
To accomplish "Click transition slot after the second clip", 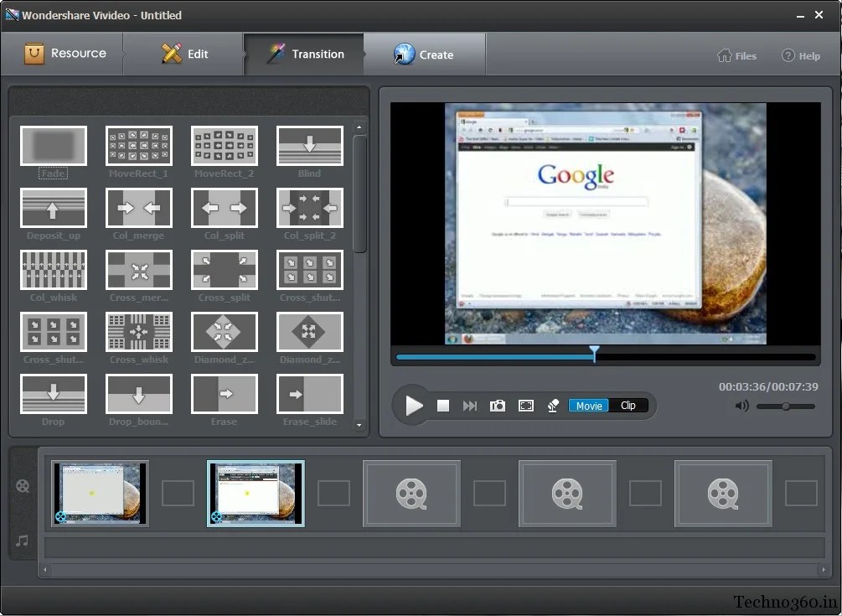I will (333, 493).
